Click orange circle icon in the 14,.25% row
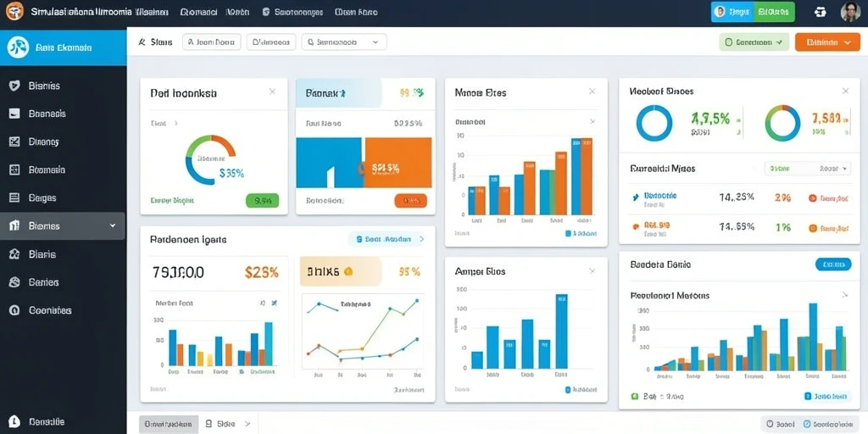The height and width of the screenshot is (434, 868). tap(813, 197)
